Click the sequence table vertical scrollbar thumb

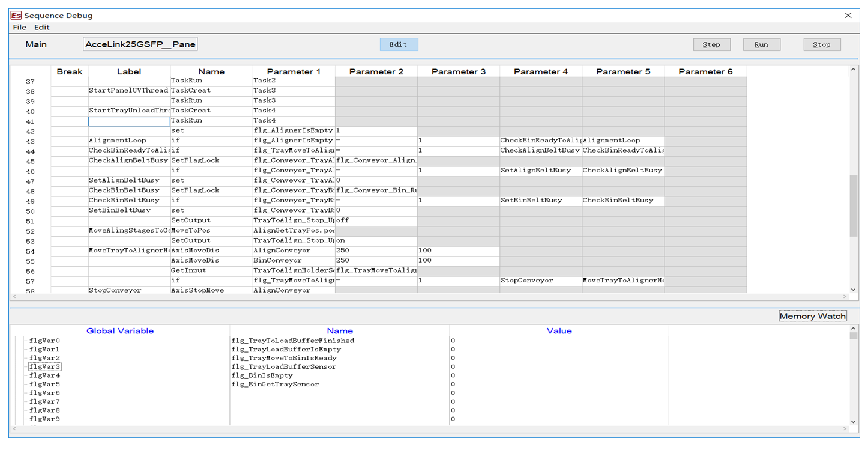coord(853,206)
